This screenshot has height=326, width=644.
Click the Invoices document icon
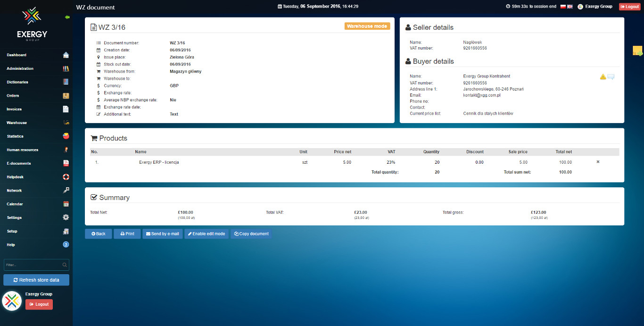click(x=66, y=109)
